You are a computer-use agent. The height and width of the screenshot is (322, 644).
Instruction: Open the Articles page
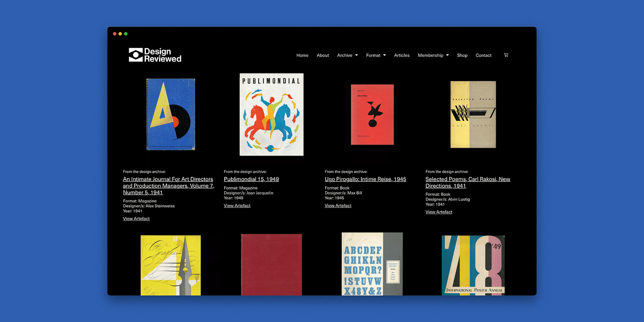[x=402, y=55]
